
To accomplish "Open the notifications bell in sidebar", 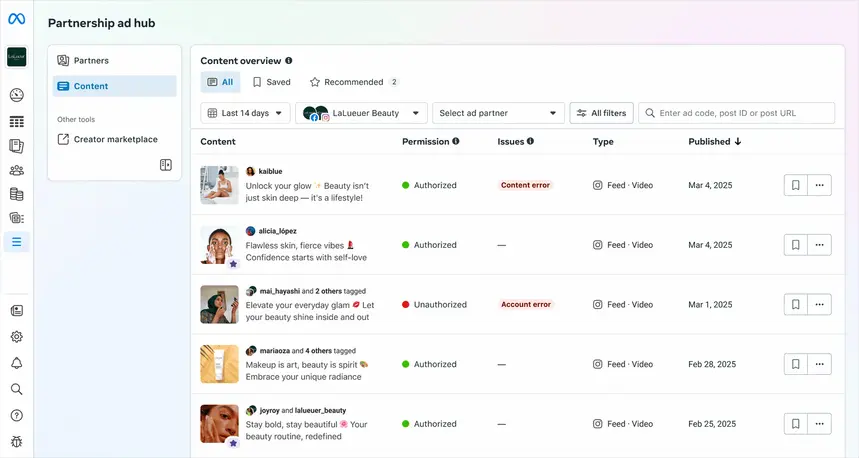I will click(x=16, y=363).
